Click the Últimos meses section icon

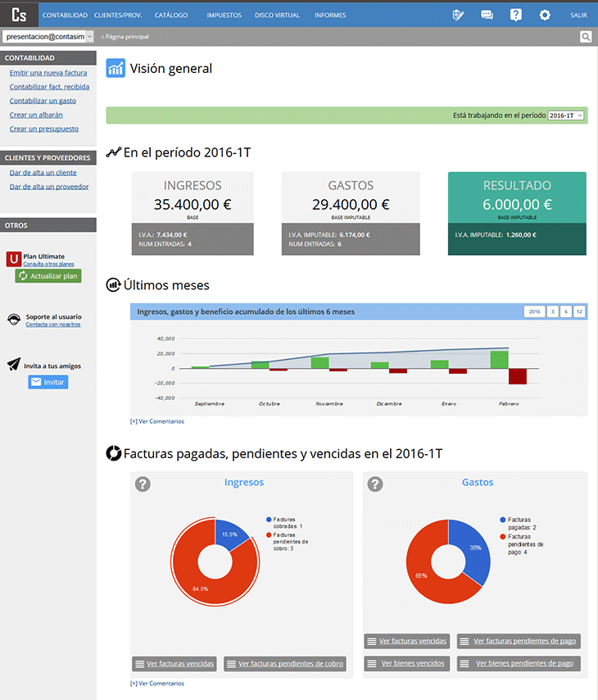click(x=113, y=284)
